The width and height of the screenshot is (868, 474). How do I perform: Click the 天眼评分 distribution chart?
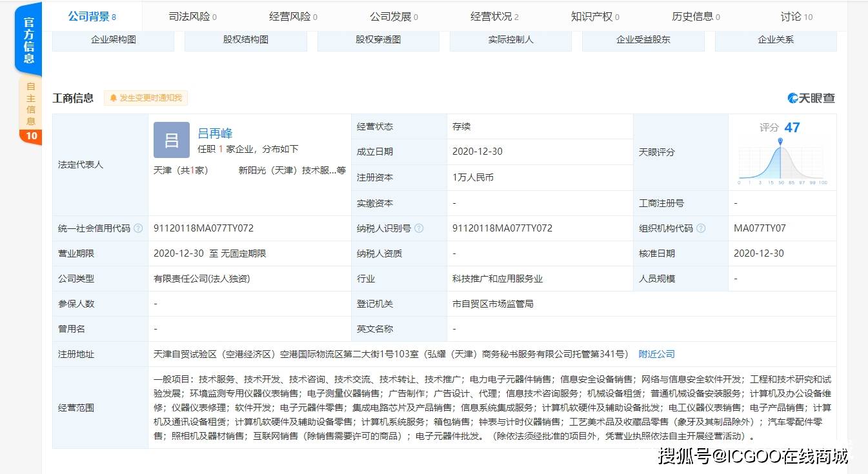[782, 163]
